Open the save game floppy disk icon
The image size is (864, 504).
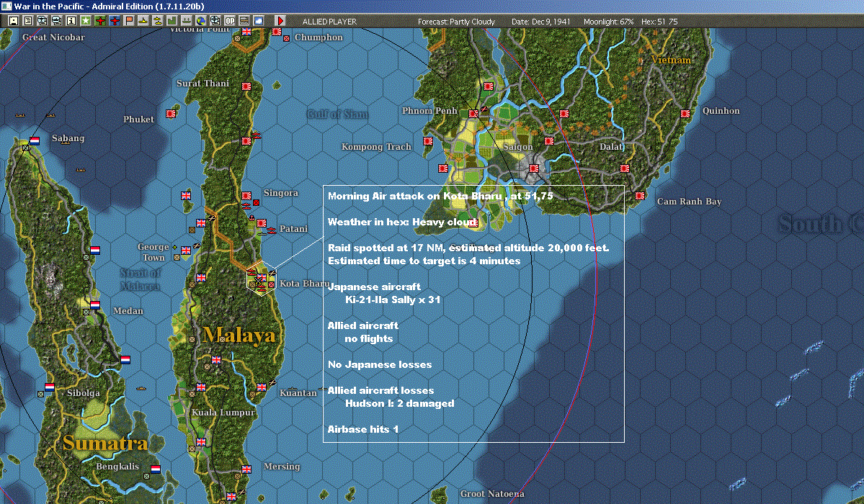[x=14, y=21]
